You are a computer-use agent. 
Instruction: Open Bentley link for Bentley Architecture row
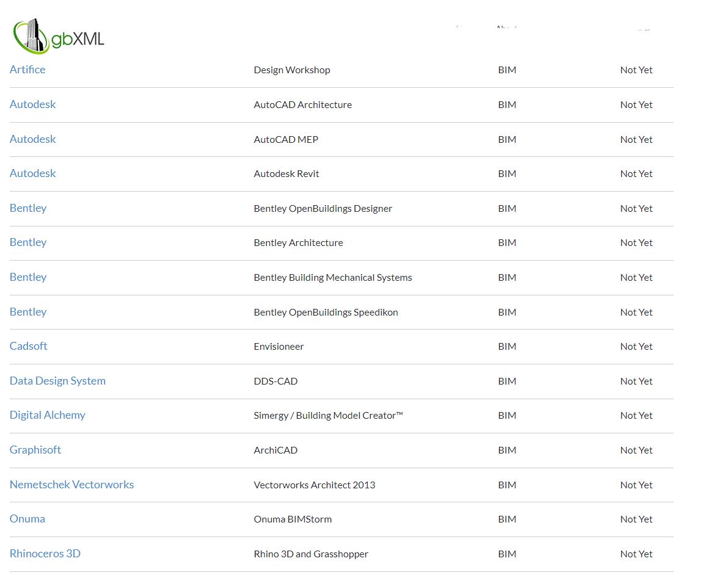coord(28,243)
